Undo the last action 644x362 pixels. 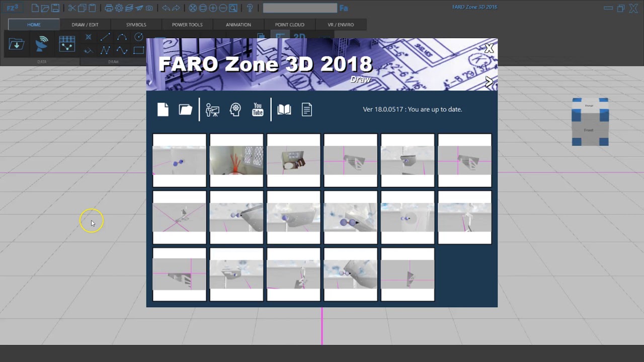pyautogui.click(x=166, y=8)
